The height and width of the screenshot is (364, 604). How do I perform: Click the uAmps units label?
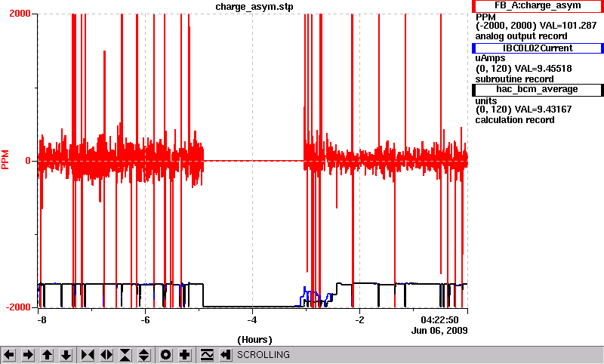click(490, 58)
